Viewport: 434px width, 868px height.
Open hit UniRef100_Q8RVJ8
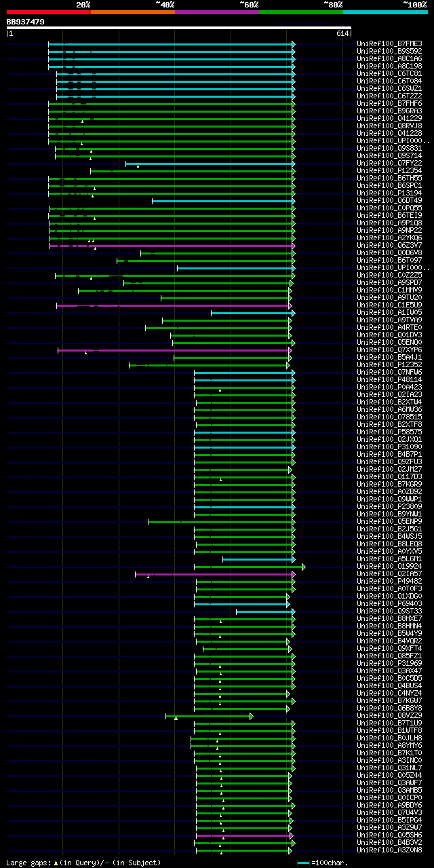pyautogui.click(x=389, y=126)
